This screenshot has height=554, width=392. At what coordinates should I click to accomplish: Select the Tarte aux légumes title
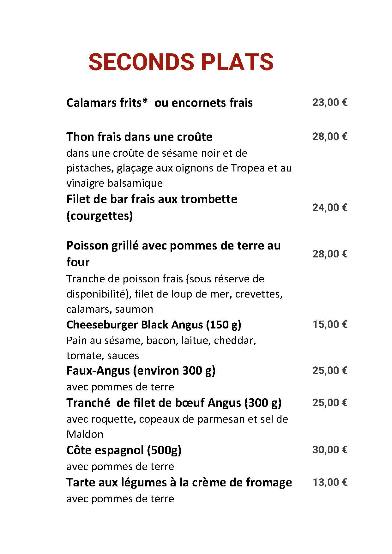179,482
